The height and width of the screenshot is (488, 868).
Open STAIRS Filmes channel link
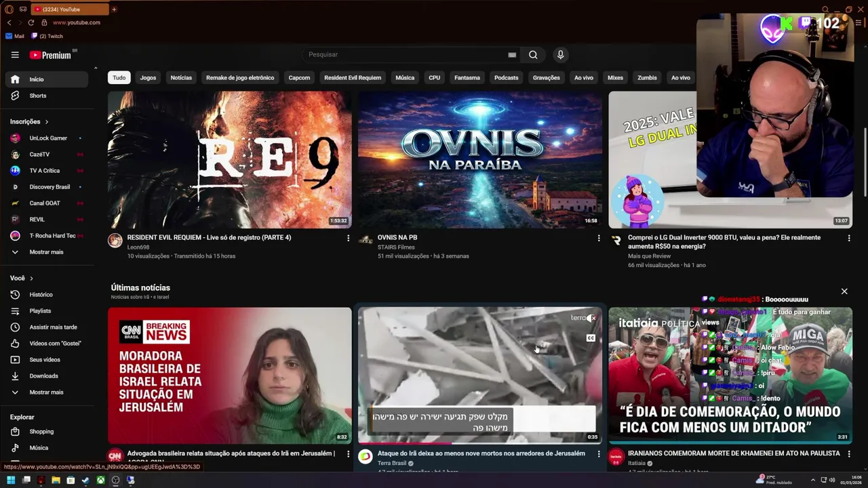click(396, 247)
